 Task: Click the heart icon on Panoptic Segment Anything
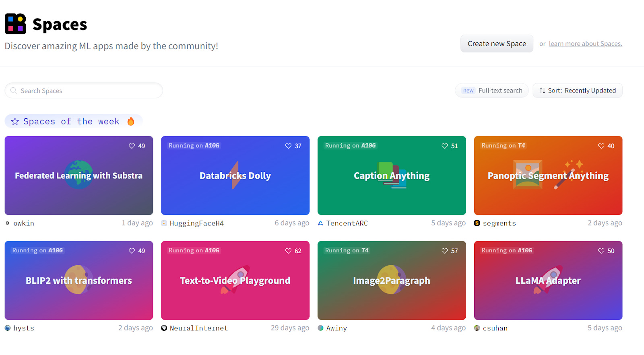coord(601,146)
